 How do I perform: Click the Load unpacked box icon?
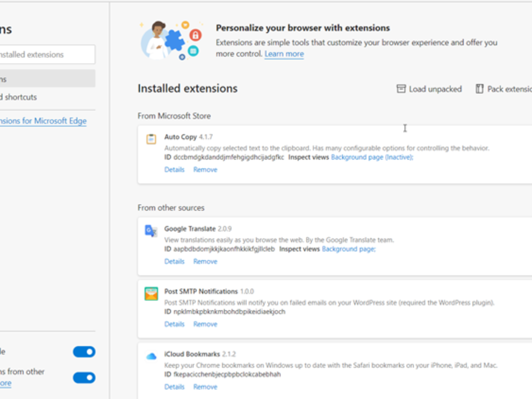pyautogui.click(x=401, y=89)
